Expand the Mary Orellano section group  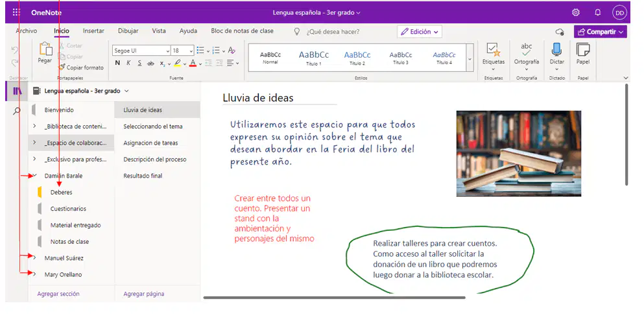(34, 274)
